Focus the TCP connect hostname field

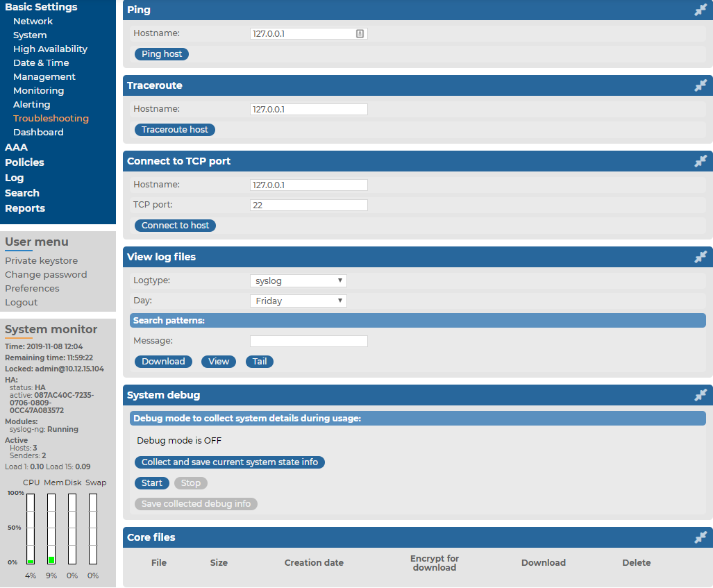308,185
